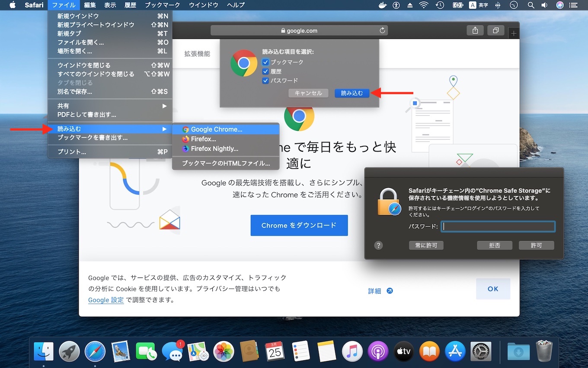Open the 拡張機能 page tab
The image size is (588, 368).
(x=197, y=54)
